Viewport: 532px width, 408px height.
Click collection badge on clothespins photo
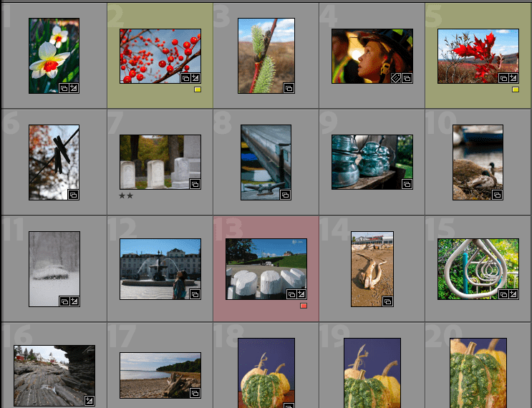73,195
